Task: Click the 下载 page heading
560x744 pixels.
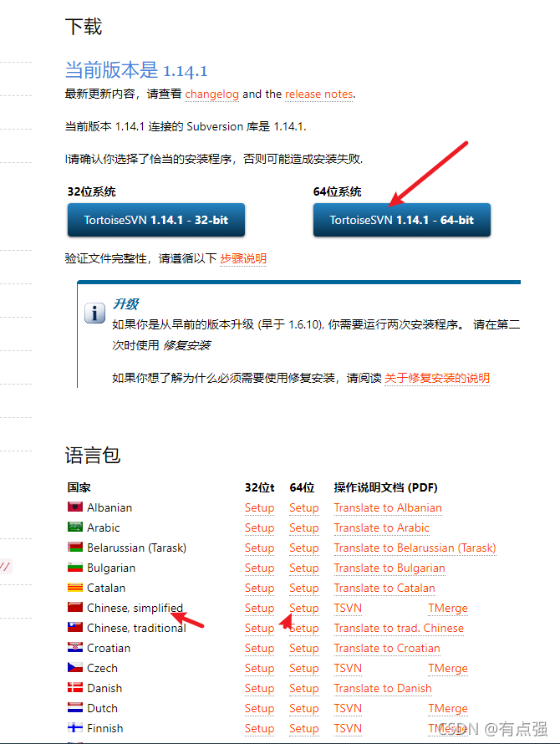Action: point(84,27)
